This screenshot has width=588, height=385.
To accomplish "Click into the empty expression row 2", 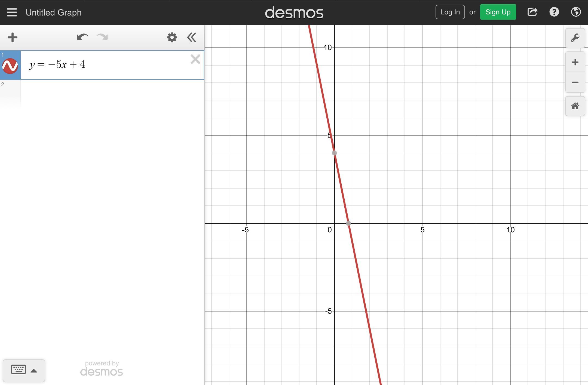I will click(x=112, y=94).
